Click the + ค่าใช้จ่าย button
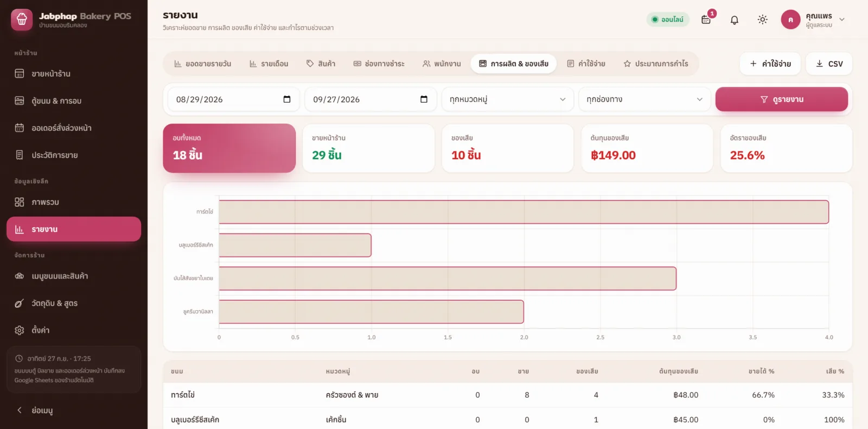868x429 pixels. (x=770, y=64)
